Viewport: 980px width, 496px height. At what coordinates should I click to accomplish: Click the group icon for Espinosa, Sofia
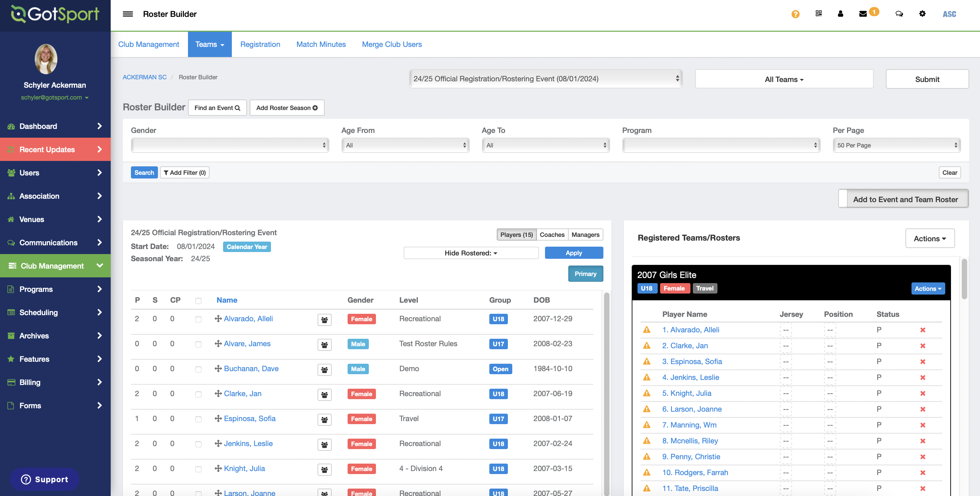click(x=324, y=420)
